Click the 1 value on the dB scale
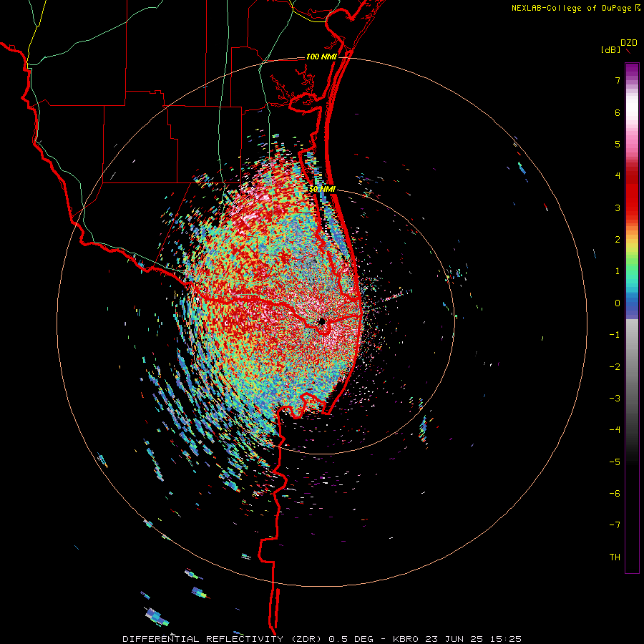Viewport: 644px width, 644px height. pos(618,271)
